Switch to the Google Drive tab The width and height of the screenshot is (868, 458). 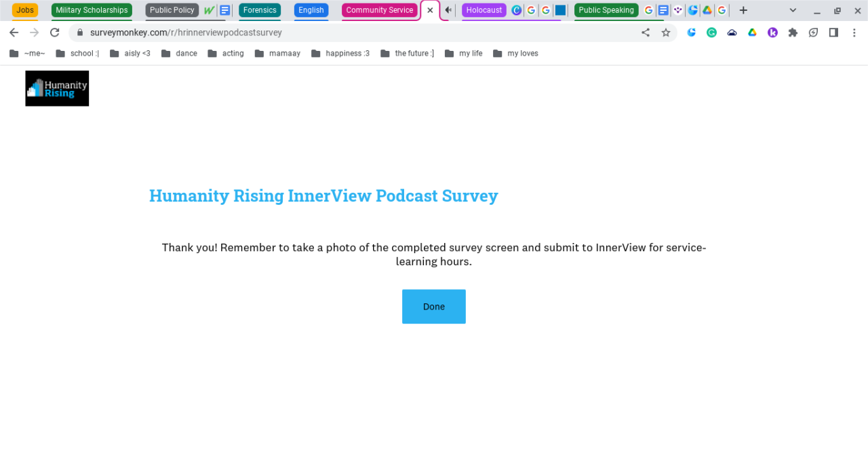(707, 10)
